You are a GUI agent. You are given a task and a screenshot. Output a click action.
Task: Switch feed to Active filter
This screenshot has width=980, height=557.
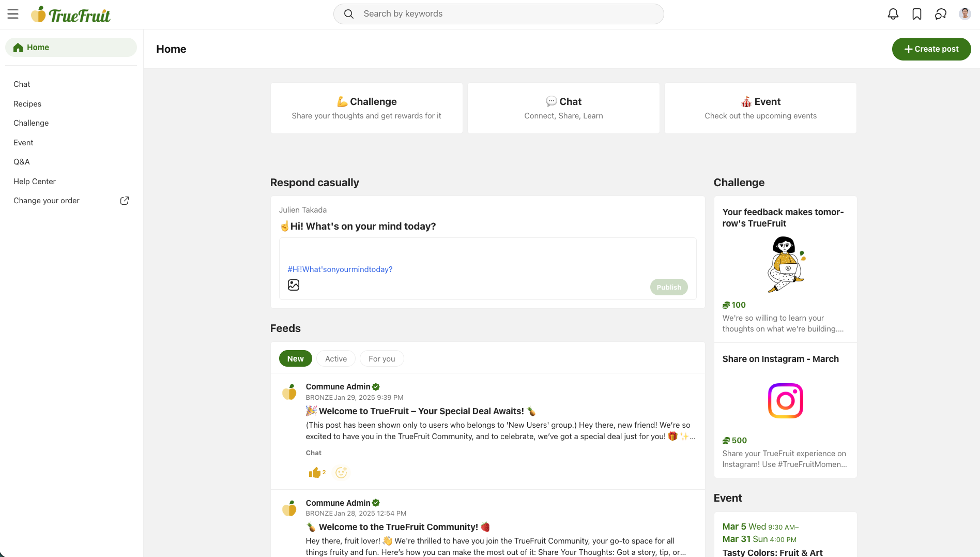point(336,358)
